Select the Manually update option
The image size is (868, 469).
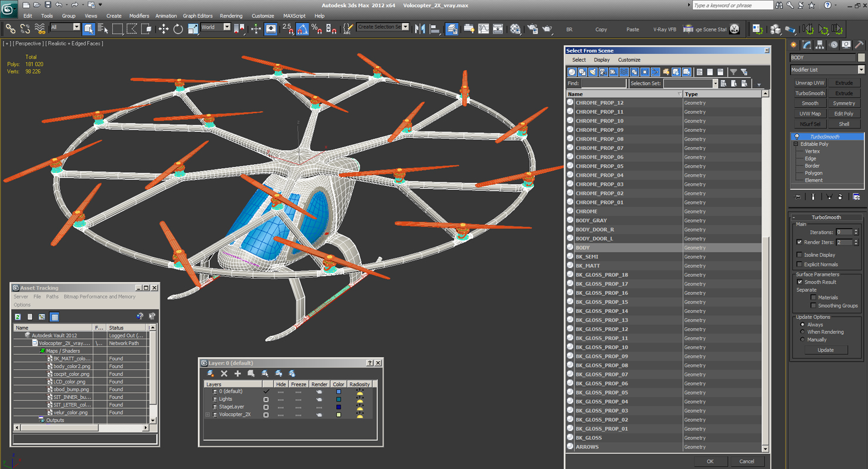[802, 339]
